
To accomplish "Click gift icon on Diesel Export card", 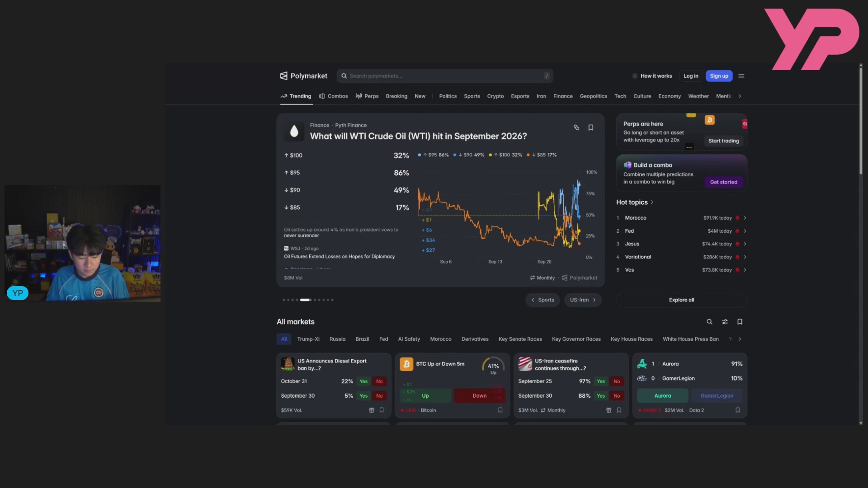I will 372,410.
